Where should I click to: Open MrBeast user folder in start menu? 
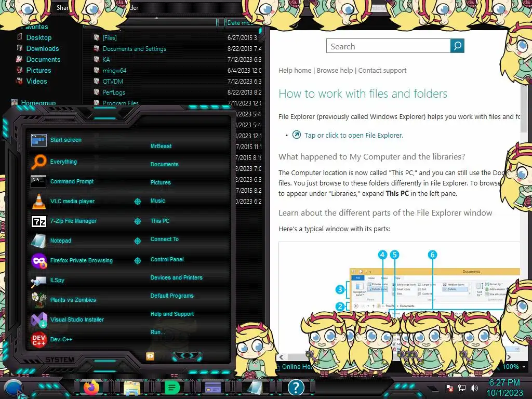161,146
